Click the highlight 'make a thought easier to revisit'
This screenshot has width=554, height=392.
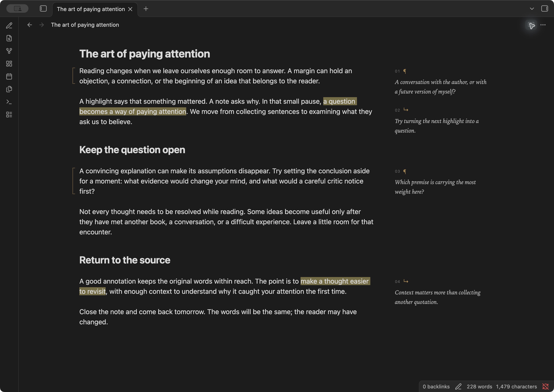pos(225,286)
